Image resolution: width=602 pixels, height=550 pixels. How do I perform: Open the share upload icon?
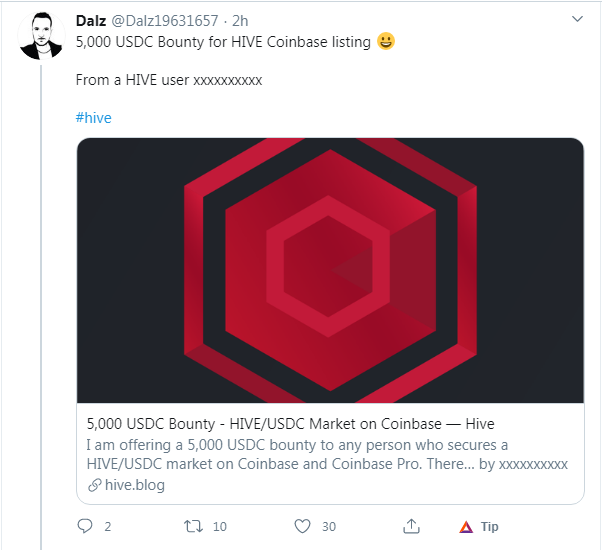point(411,526)
